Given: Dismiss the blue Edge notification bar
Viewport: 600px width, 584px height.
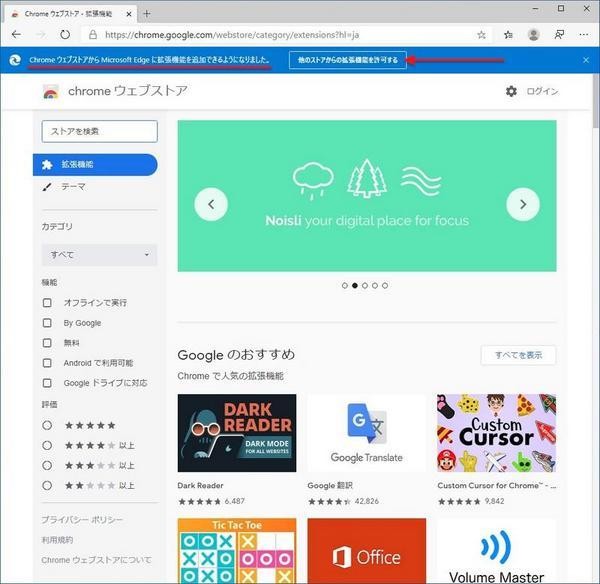Looking at the screenshot, I should point(586,60).
